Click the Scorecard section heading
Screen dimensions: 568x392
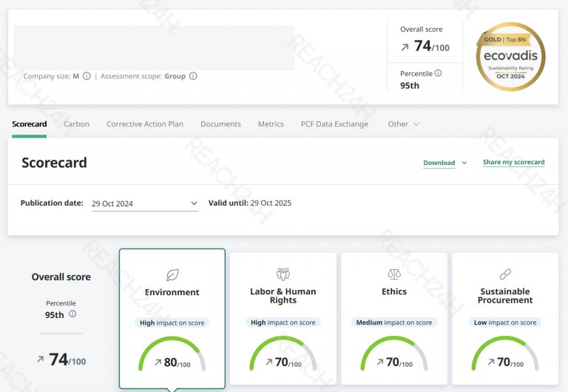[x=54, y=163]
